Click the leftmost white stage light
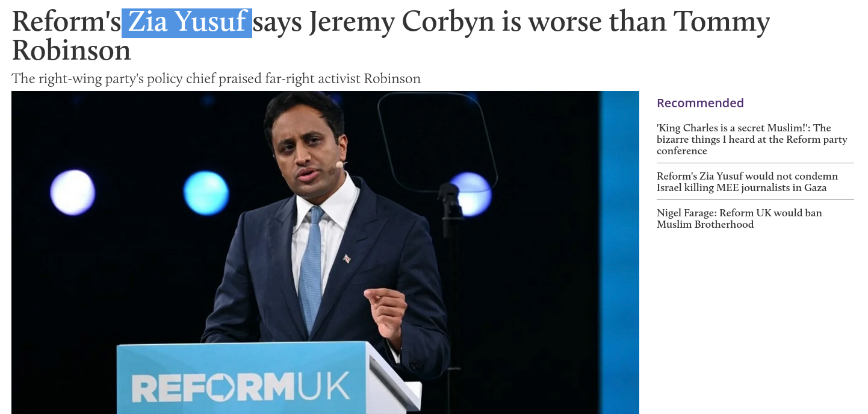The height and width of the screenshot is (414, 868). pos(72,192)
